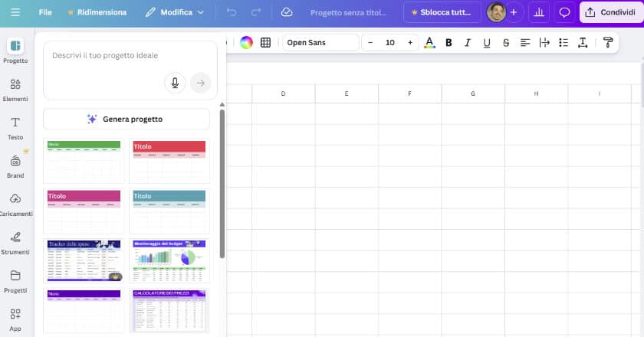Click the template panel scrollbar
The height and width of the screenshot is (337, 644).
222,184
